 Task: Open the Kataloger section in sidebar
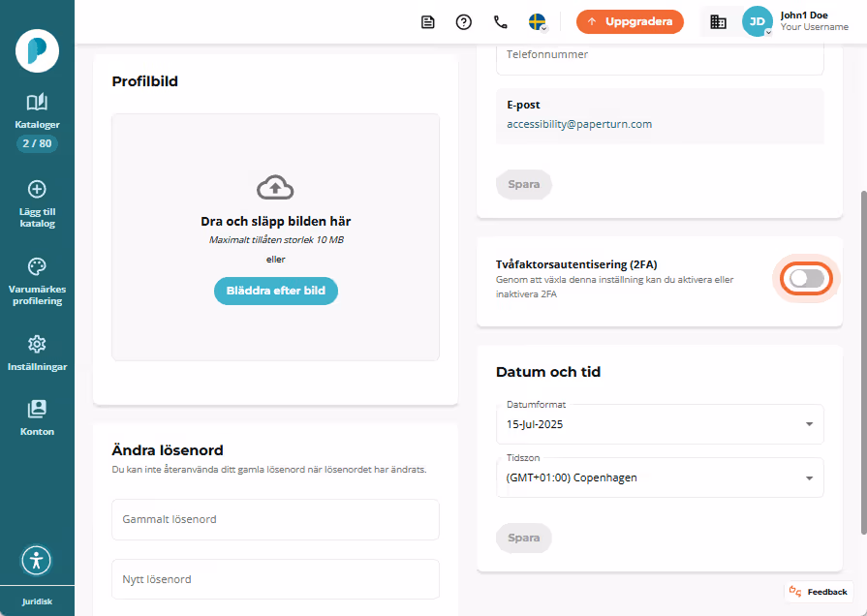click(x=37, y=112)
